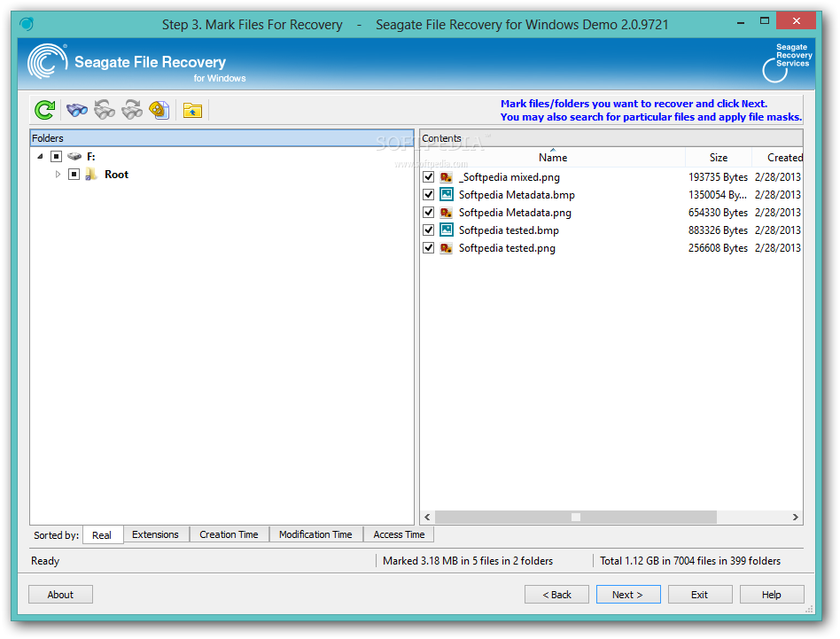Click the 654330 Bytes size cell
The width and height of the screenshot is (840, 639).
[718, 213]
